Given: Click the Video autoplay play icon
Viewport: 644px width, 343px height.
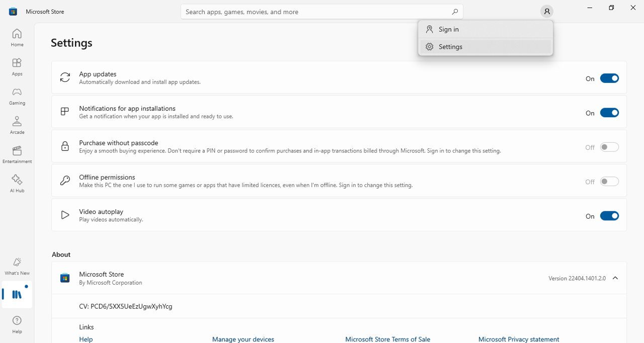Looking at the screenshot, I should click(65, 215).
